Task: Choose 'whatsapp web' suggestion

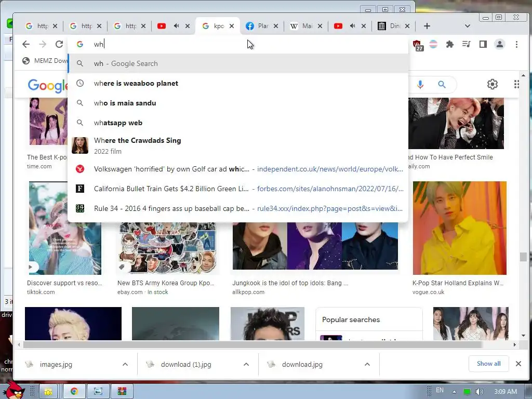Action: point(238,123)
